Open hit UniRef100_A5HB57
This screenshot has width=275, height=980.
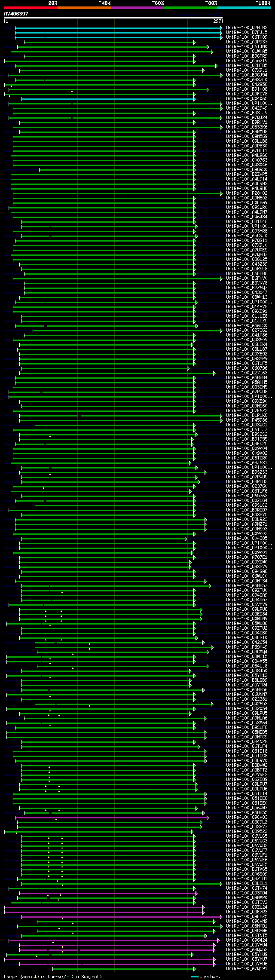click(x=247, y=586)
